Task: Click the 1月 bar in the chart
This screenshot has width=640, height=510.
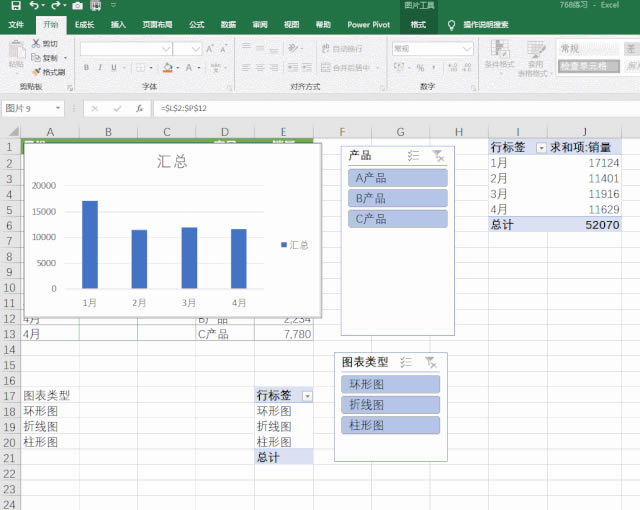Action: (90, 244)
